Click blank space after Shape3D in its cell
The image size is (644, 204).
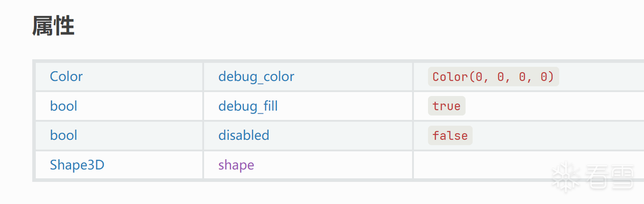(155, 165)
